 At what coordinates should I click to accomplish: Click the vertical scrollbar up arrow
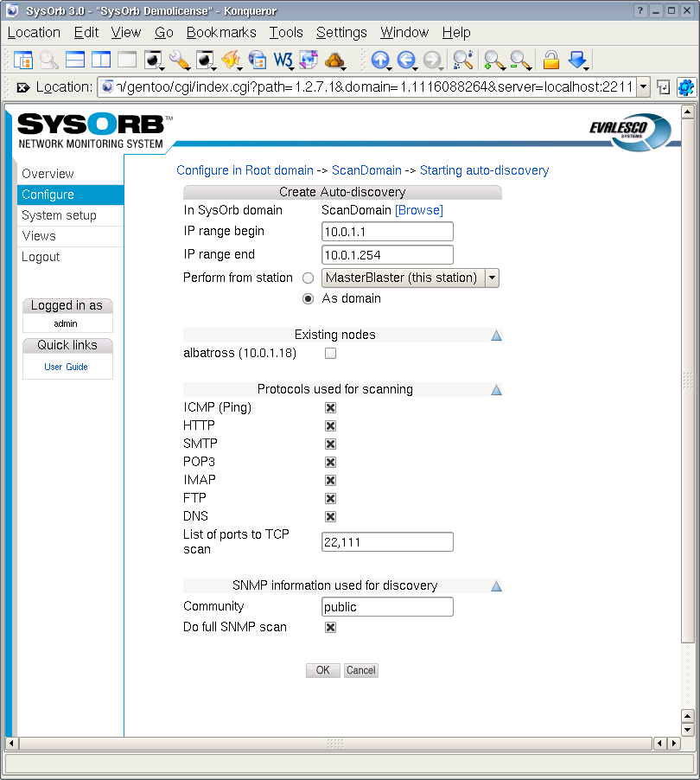coord(688,112)
